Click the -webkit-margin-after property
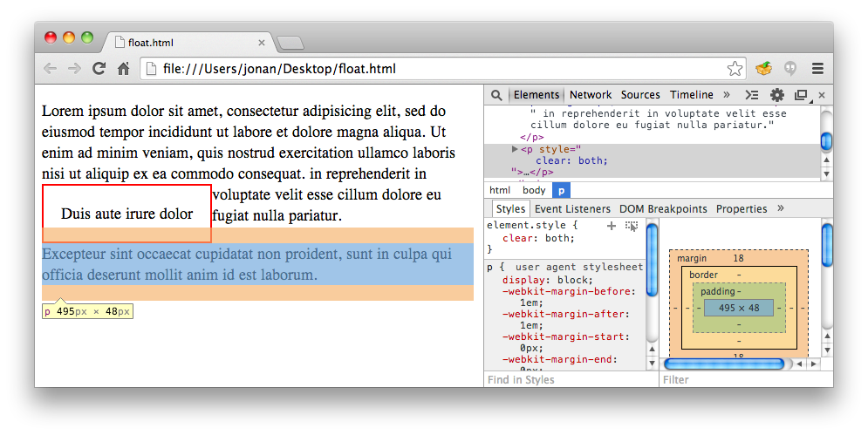 (566, 314)
